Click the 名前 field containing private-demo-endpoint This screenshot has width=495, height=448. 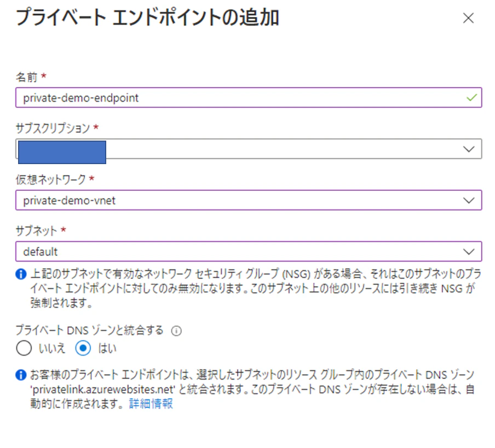tap(249, 98)
